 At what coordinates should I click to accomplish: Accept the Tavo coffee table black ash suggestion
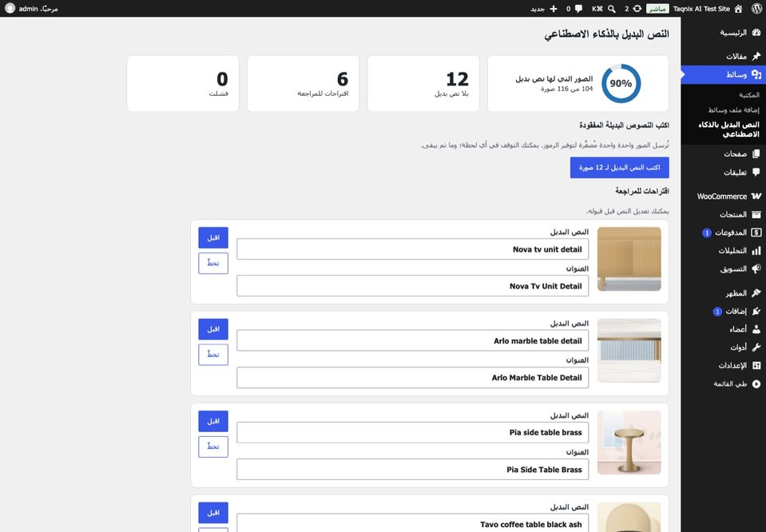[x=213, y=513]
